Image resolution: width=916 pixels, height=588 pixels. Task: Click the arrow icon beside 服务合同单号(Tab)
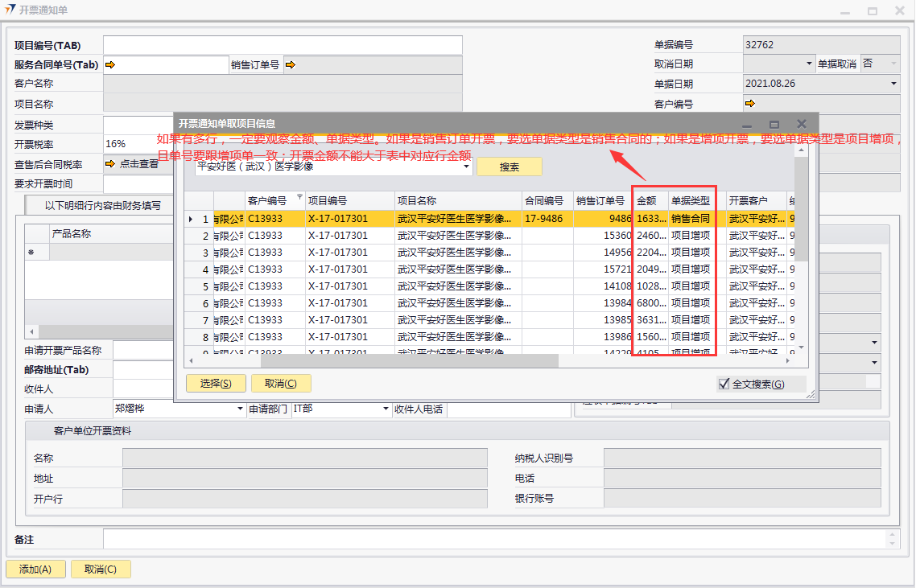point(110,65)
